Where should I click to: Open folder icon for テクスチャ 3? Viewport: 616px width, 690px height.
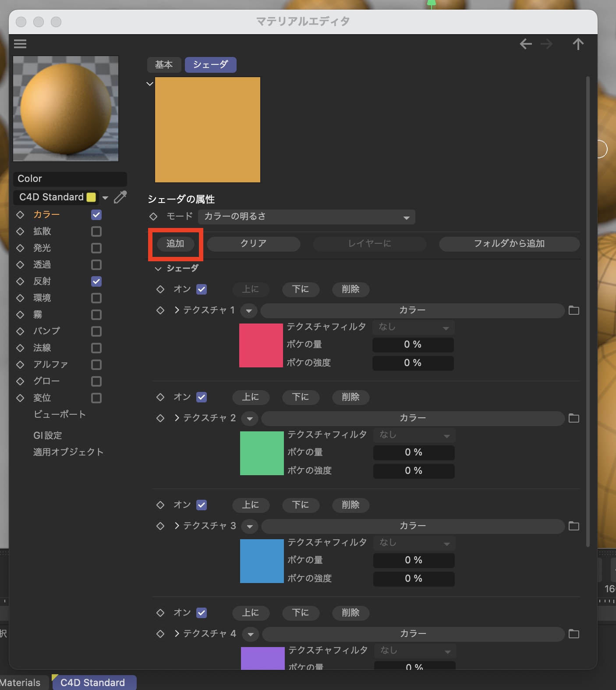click(574, 526)
